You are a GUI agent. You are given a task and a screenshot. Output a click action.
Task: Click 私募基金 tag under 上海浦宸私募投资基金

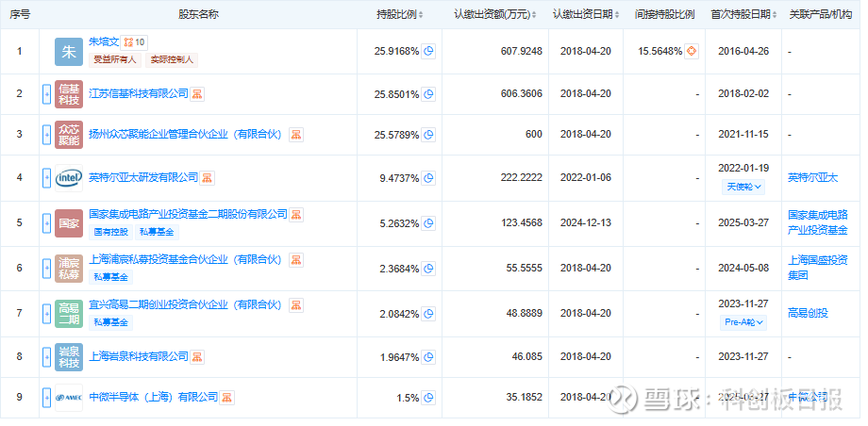110,277
